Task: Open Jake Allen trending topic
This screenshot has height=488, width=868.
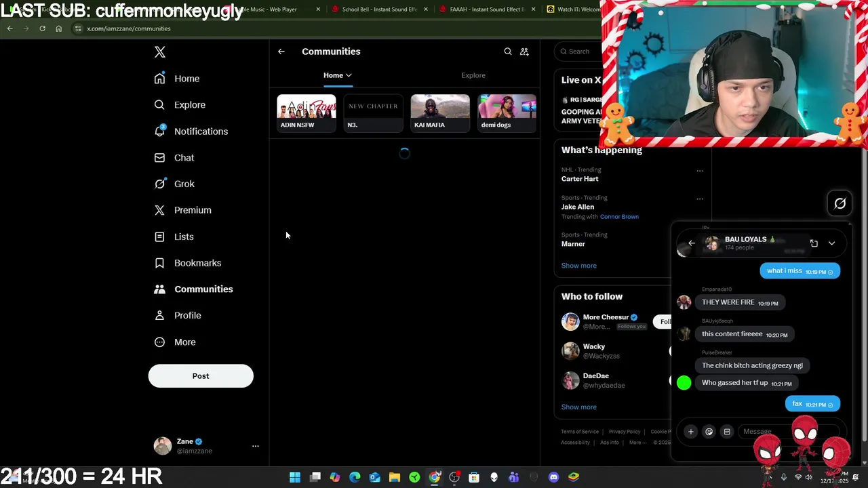Action: tap(578, 207)
